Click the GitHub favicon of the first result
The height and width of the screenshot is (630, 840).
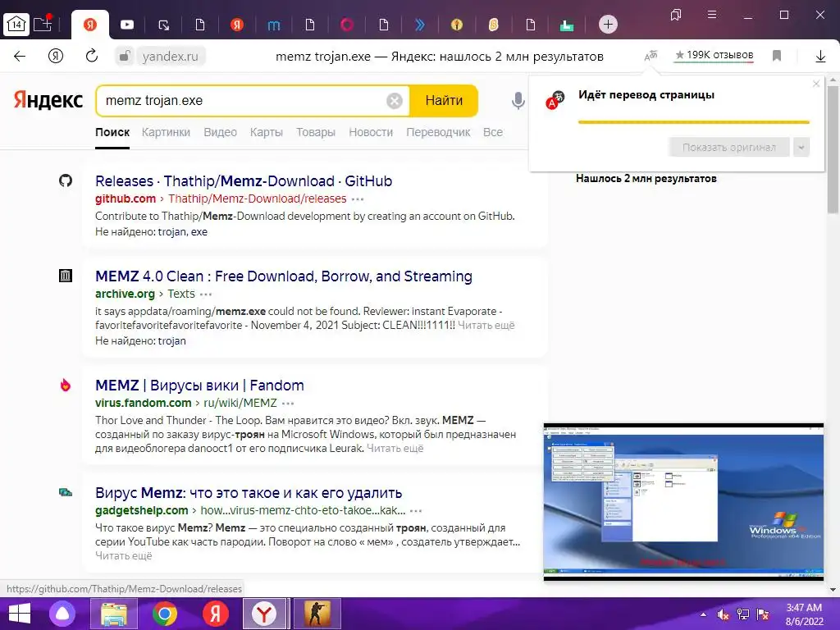[x=66, y=180]
